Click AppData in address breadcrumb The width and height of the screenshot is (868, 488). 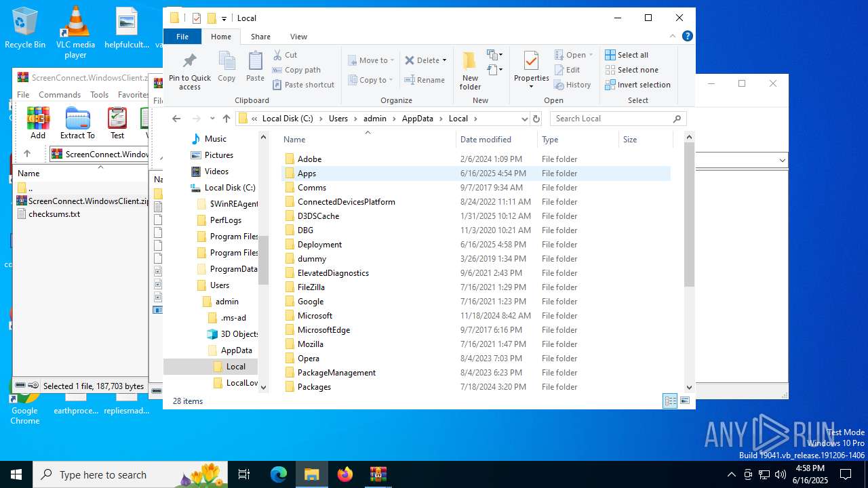click(417, 119)
